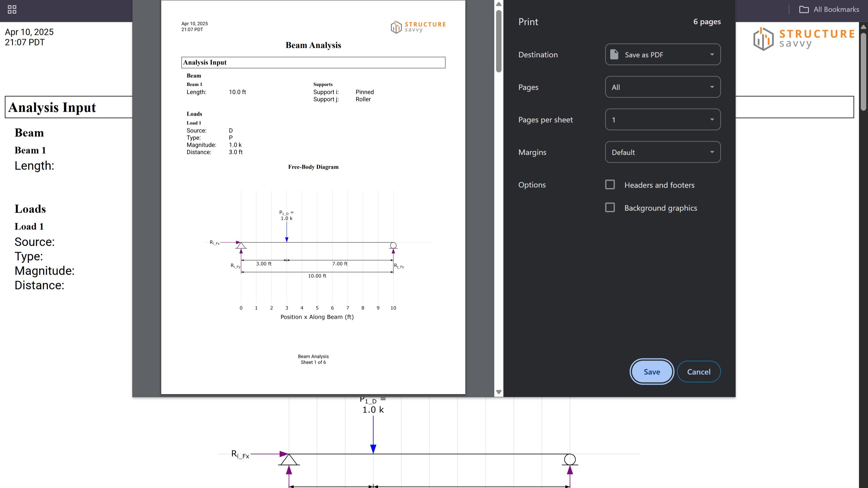Click the 'Beam Analysis' title in the preview
868x488 pixels.
pyautogui.click(x=313, y=45)
